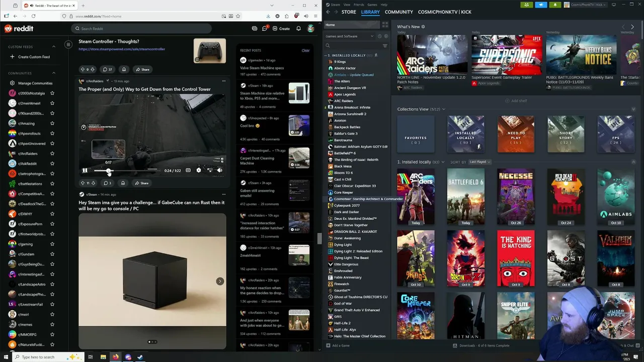Open Steam Friends menu
This screenshot has width=644, height=362.
coord(359,5)
